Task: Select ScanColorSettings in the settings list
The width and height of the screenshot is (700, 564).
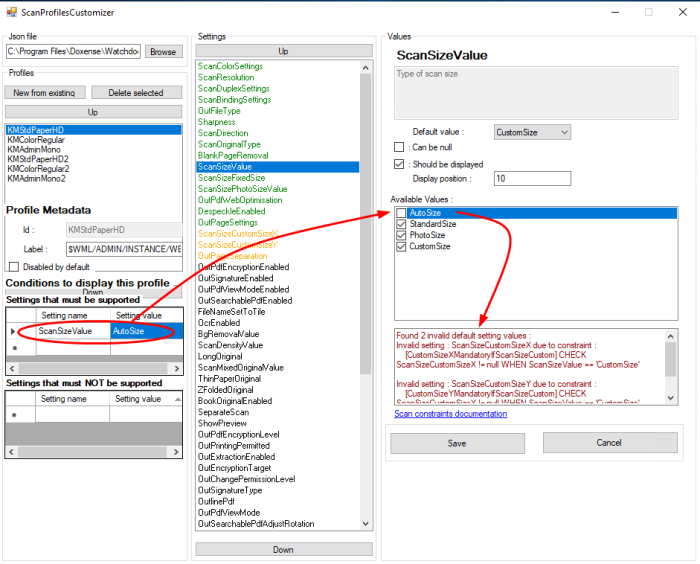Action: point(230,66)
